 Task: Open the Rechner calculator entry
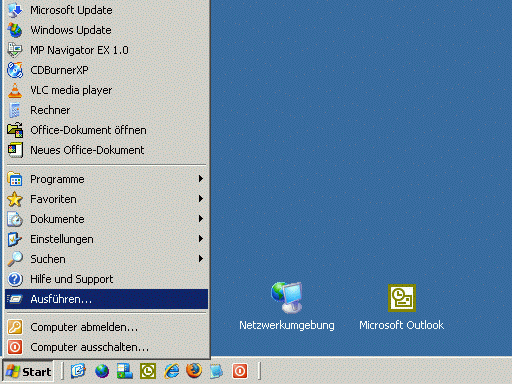tap(106, 110)
